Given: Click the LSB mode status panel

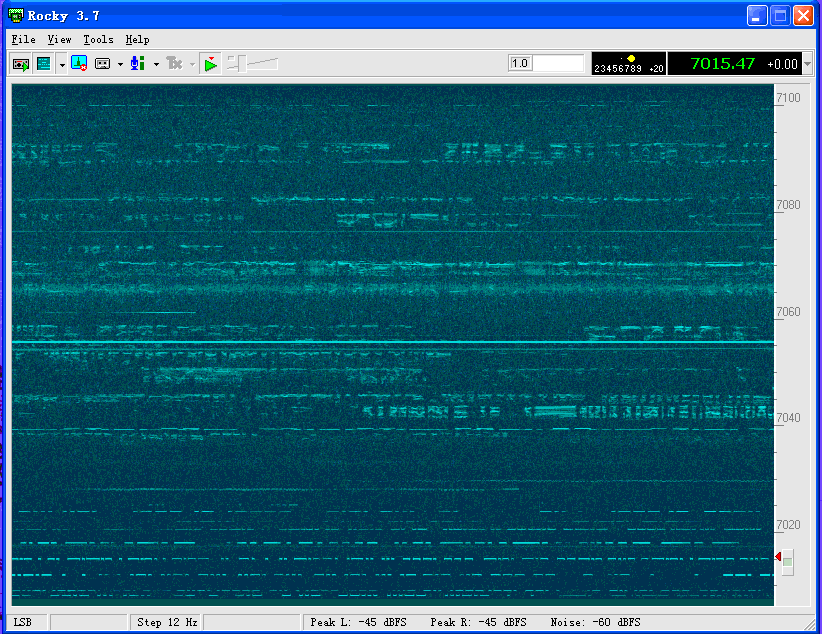Looking at the screenshot, I should point(28,622).
